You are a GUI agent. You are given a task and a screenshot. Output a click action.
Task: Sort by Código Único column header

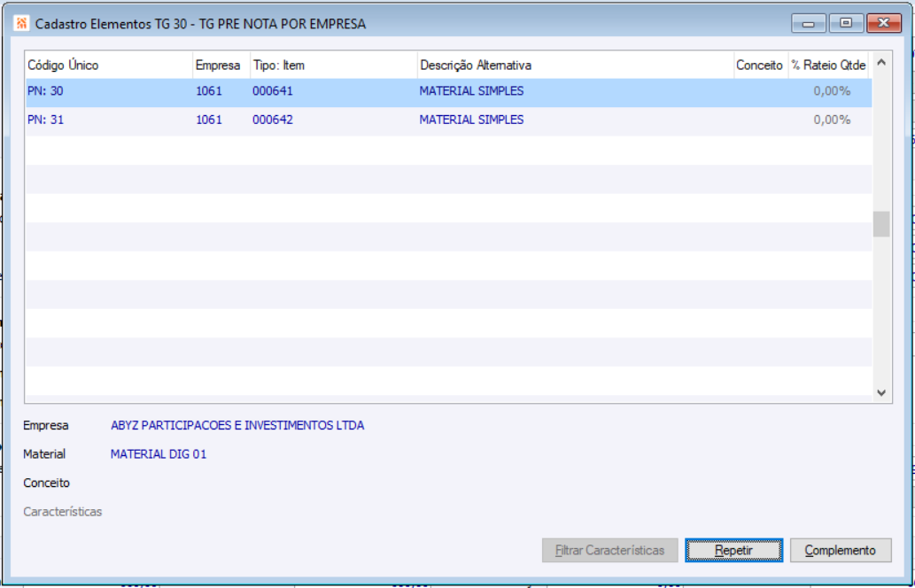coord(109,66)
